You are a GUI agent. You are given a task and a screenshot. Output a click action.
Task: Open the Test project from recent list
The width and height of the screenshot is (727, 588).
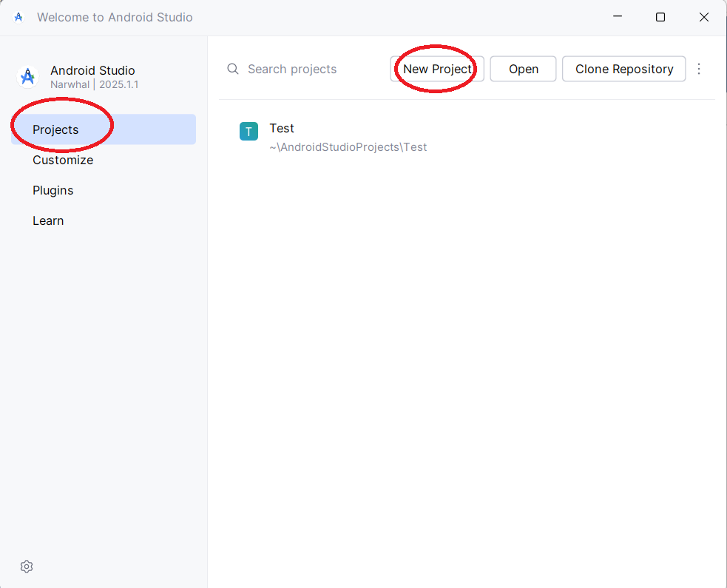(x=282, y=129)
